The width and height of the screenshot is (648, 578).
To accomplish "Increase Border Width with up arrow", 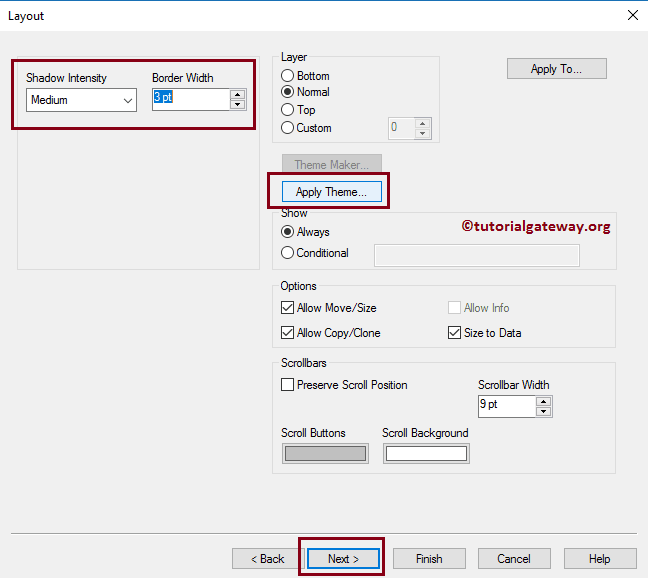I will point(238,94).
